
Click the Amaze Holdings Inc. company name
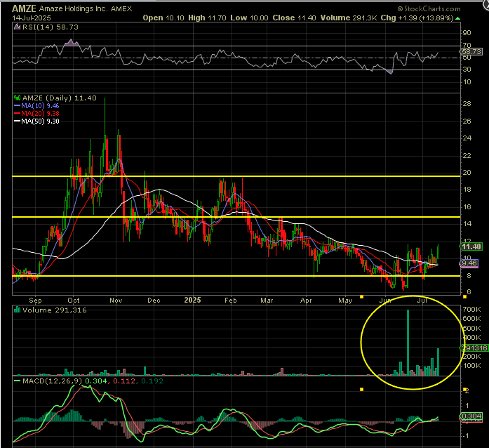click(x=73, y=8)
